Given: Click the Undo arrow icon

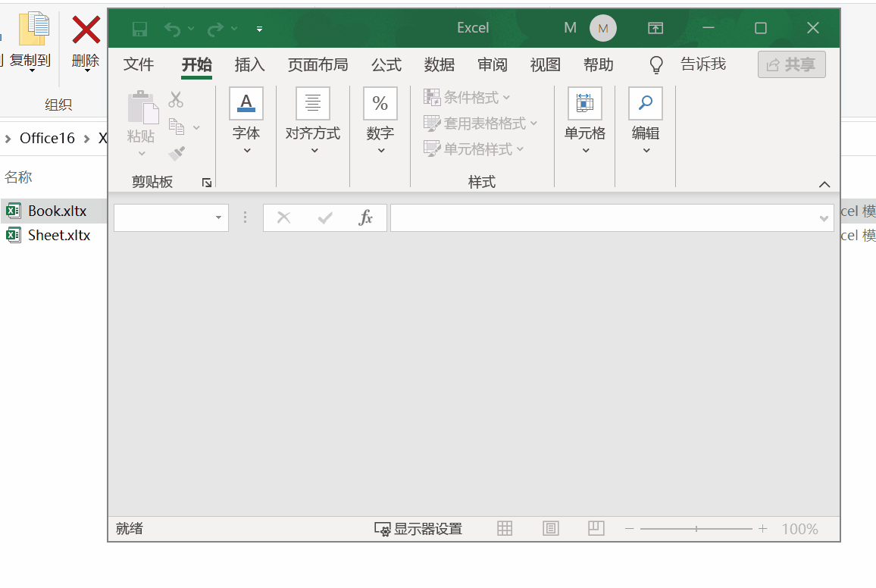Looking at the screenshot, I should 172,29.
